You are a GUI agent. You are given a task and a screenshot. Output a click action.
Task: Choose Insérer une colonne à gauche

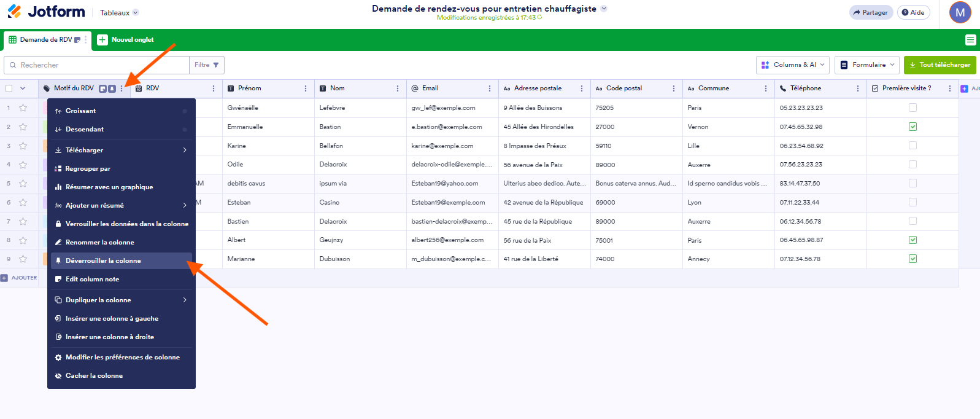[x=122, y=318]
